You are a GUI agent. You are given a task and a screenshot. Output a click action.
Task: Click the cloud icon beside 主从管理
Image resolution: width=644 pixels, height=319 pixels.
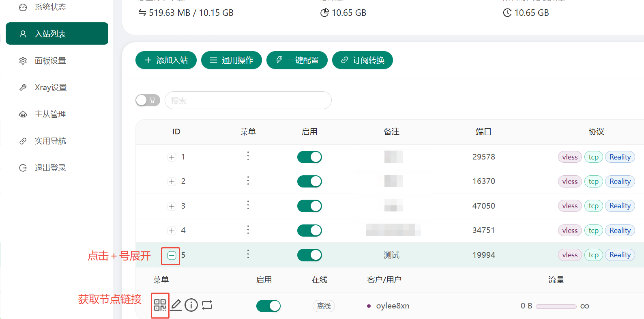pyautogui.click(x=23, y=114)
